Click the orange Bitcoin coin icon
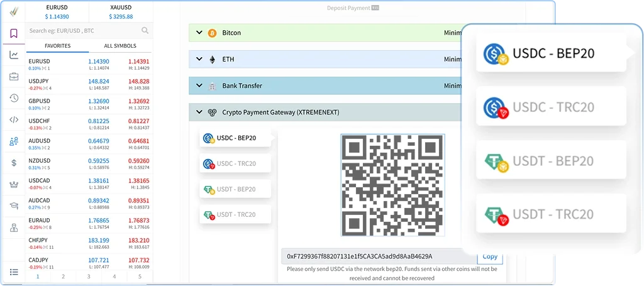644x286 pixels. point(212,33)
